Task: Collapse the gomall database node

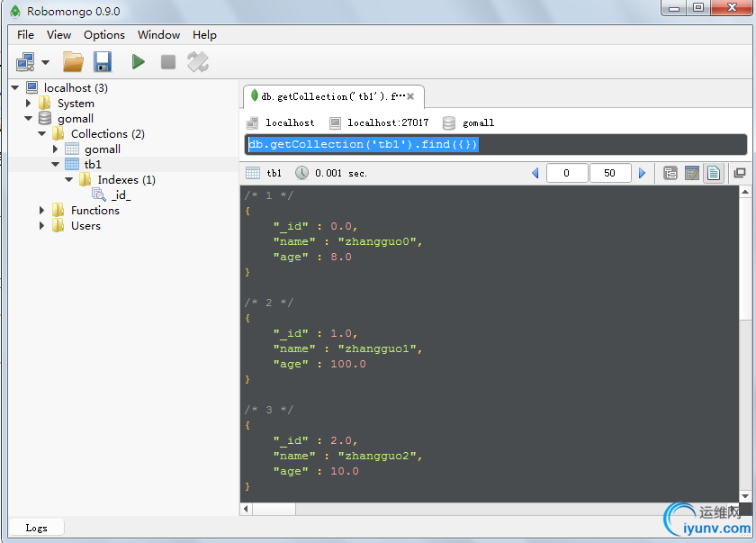Action: [29, 119]
